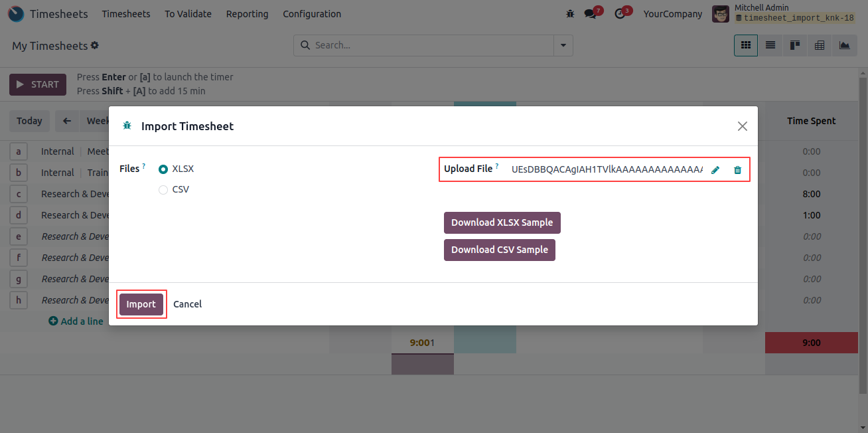Edit the uploaded file with pencil icon

[715, 170]
